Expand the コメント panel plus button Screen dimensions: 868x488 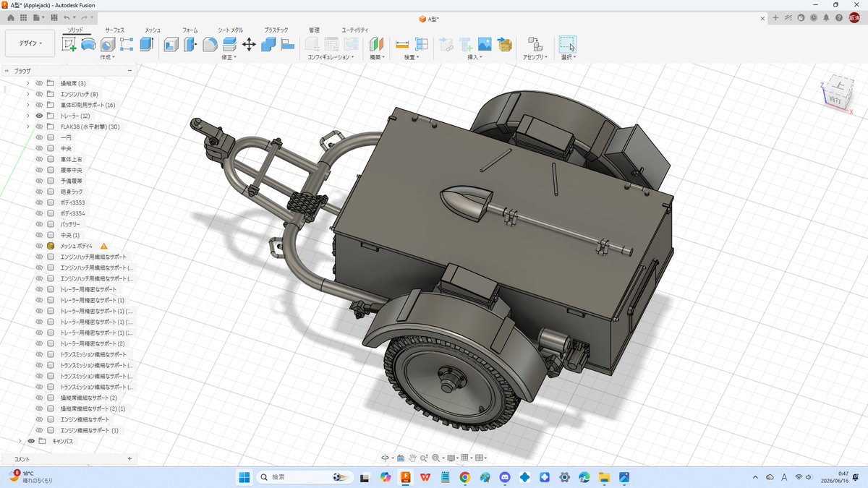129,459
